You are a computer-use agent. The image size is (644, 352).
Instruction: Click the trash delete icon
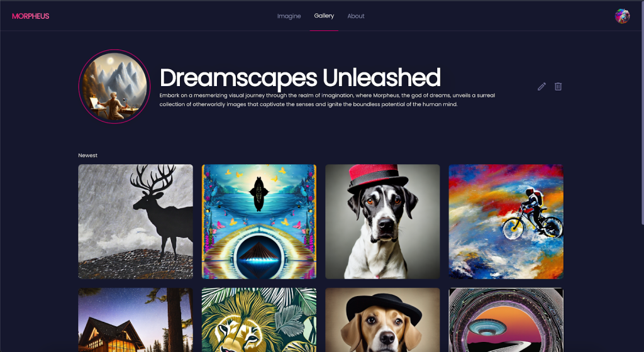(558, 87)
